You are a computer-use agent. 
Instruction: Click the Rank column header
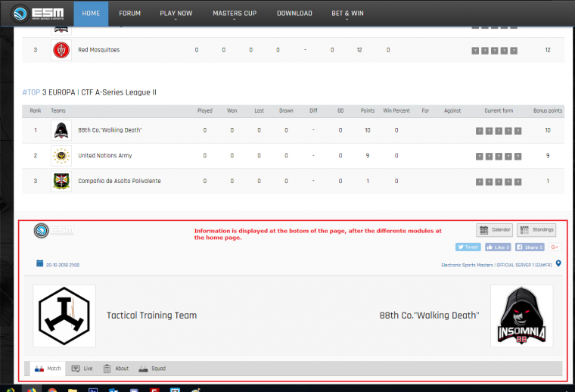36,110
